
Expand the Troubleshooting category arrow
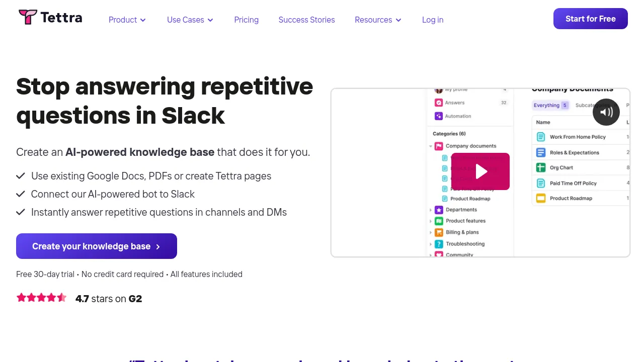point(431,244)
